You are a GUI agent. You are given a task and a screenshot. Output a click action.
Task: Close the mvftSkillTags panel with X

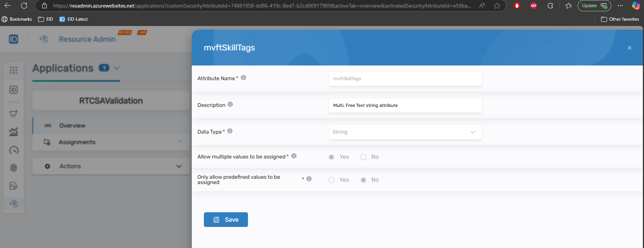pos(629,48)
